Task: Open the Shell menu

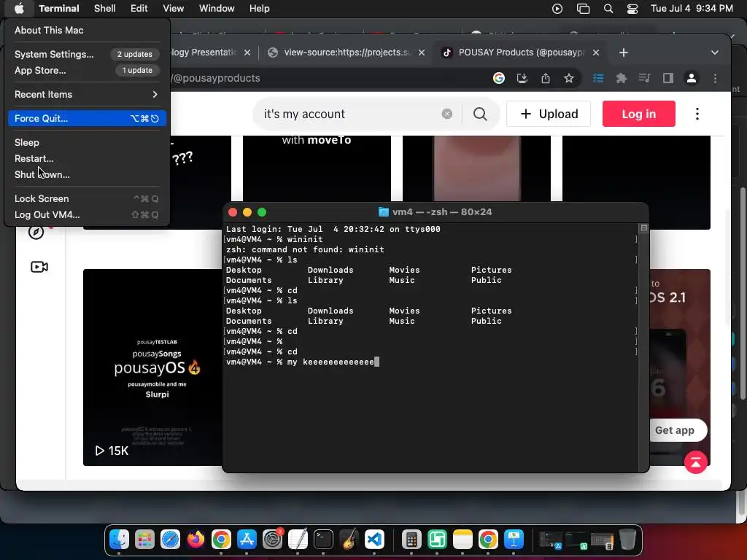Action: tap(105, 9)
